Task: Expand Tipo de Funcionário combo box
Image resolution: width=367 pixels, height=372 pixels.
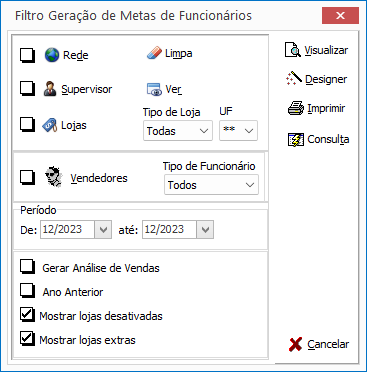Action: point(211,185)
